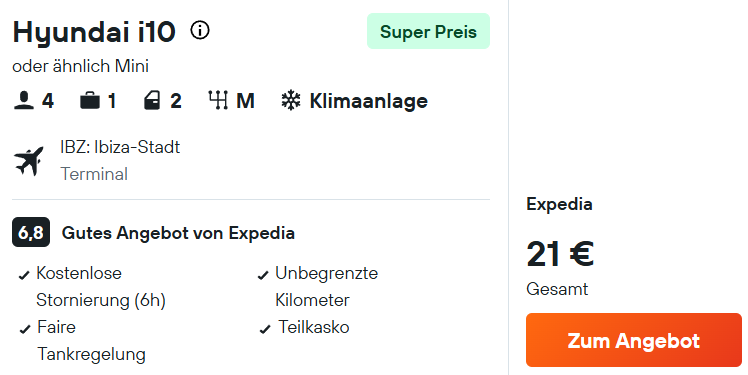
Task: Click the Teilkasko checkmark
Action: click(265, 329)
